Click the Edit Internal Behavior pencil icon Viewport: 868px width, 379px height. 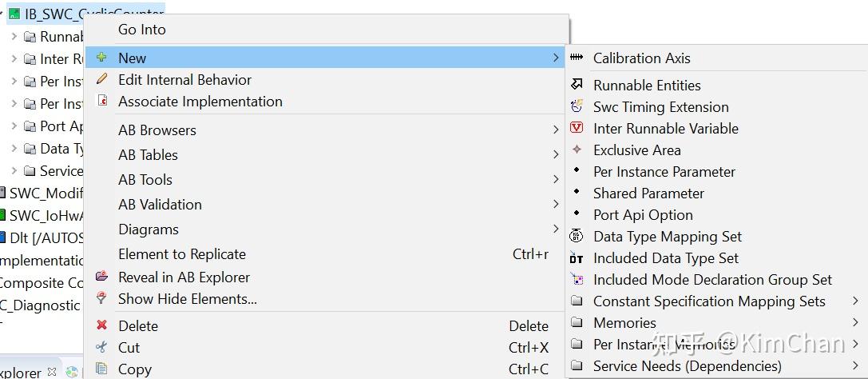101,79
